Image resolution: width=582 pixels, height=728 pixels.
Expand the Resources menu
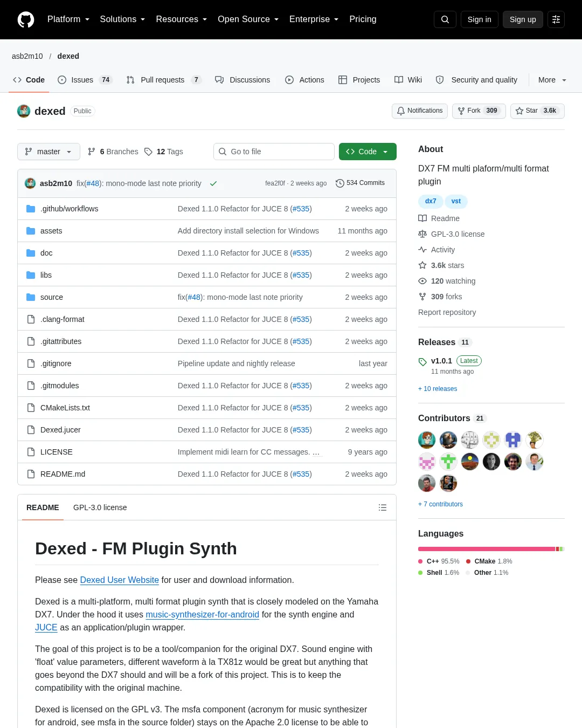tap(181, 19)
